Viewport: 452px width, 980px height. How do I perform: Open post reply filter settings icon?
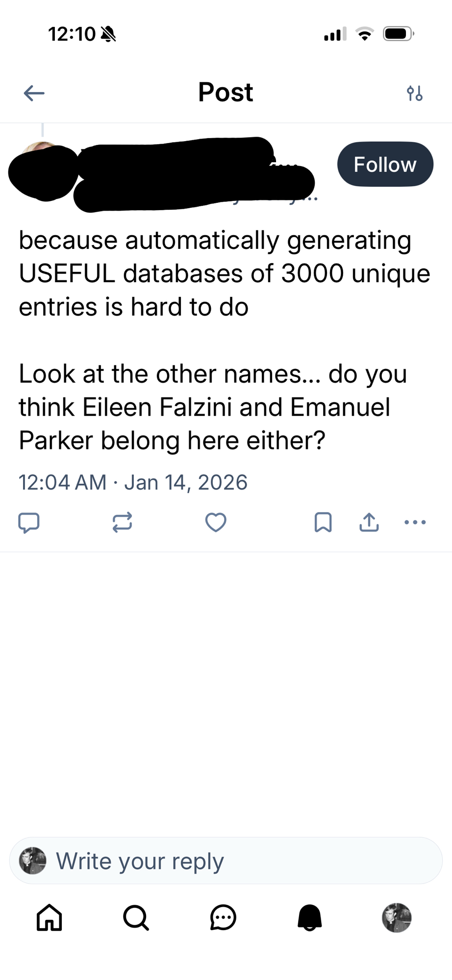pyautogui.click(x=414, y=93)
